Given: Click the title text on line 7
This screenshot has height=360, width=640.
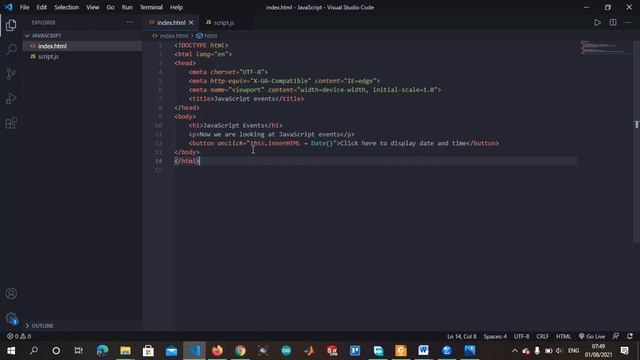Looking at the screenshot, I should 246,99.
